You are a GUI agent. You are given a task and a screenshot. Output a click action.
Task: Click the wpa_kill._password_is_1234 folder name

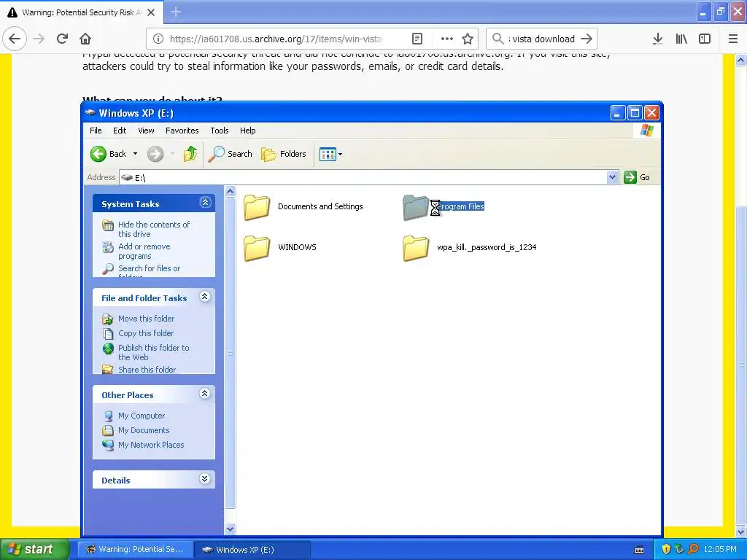click(487, 247)
